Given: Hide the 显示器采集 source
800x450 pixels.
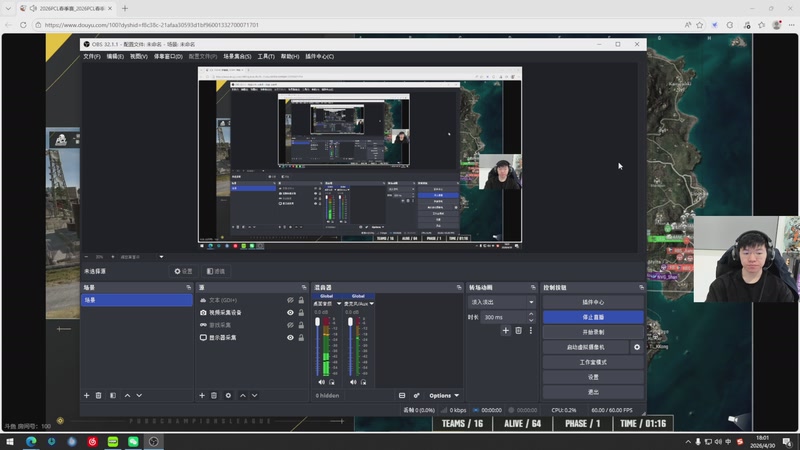Looking at the screenshot, I should (290, 337).
